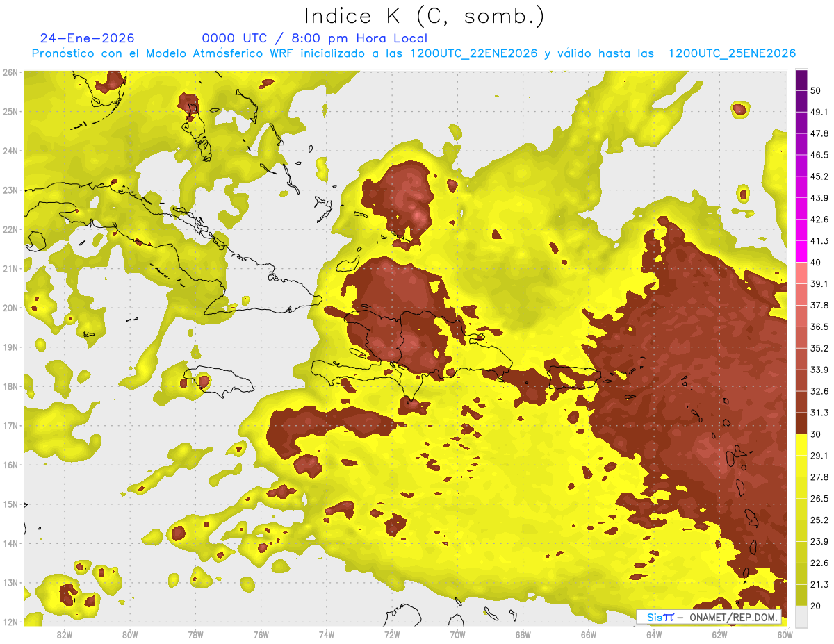Click the 16N latitude label
The width and height of the screenshot is (834, 644).
click(x=10, y=465)
